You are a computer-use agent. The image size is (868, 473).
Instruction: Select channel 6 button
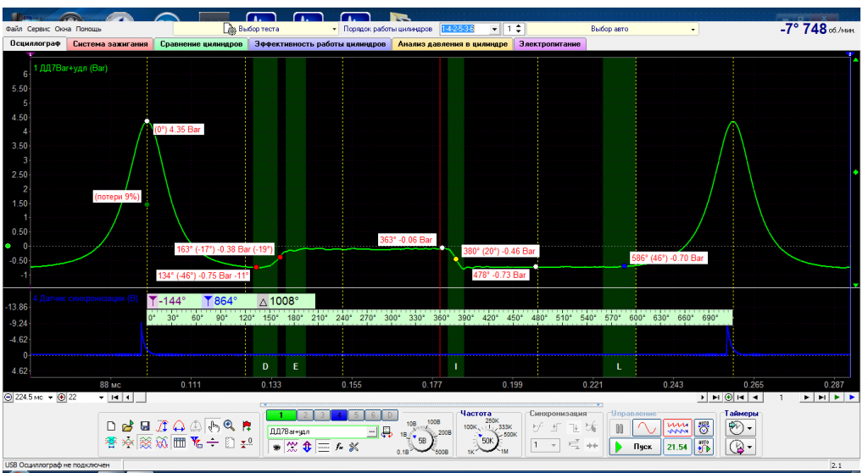373,415
